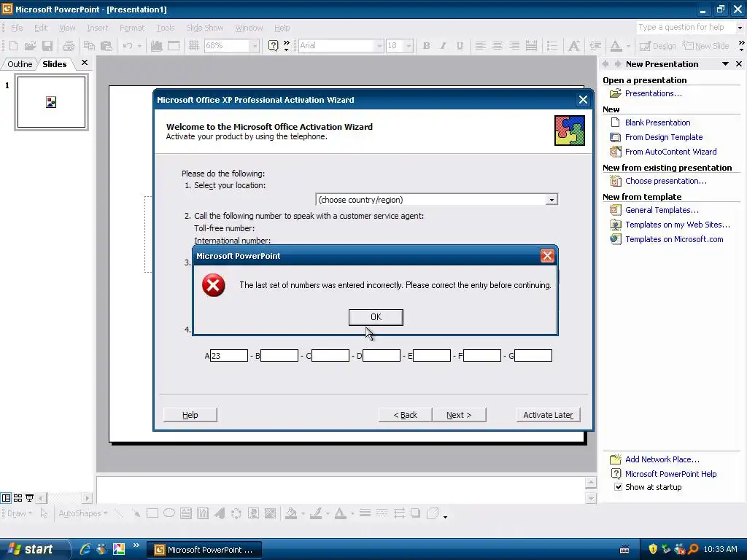
Task: Click the Next button in the wizard
Action: click(x=459, y=415)
